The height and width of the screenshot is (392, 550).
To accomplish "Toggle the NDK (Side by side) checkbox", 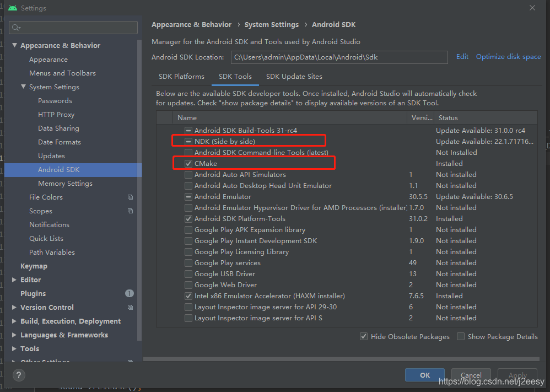I will click(x=188, y=142).
